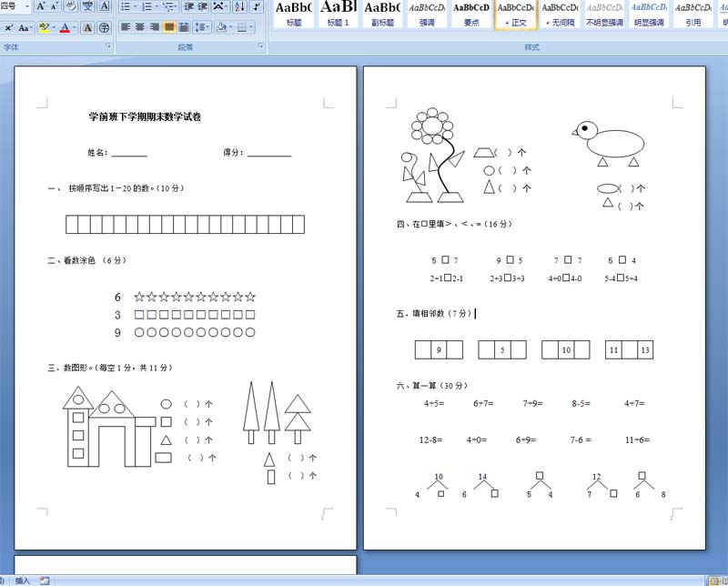The image size is (728, 586).
Task: Apply yellow text highlight color
Action: [x=44, y=28]
